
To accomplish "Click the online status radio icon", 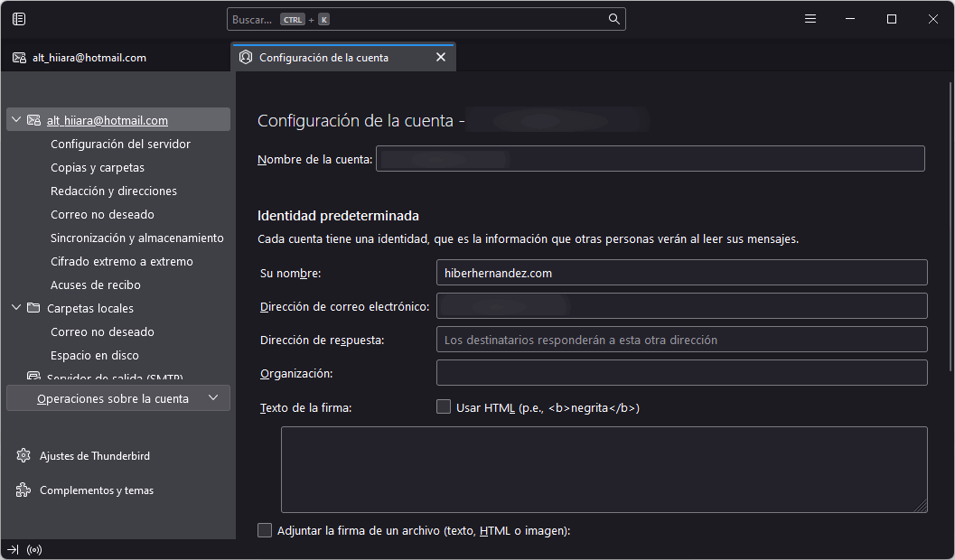I will click(x=34, y=549).
